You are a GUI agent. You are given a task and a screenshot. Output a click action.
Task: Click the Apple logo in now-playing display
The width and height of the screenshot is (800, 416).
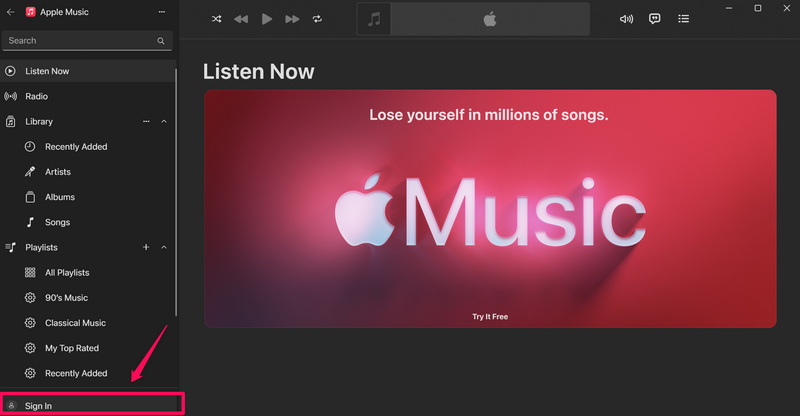490,19
